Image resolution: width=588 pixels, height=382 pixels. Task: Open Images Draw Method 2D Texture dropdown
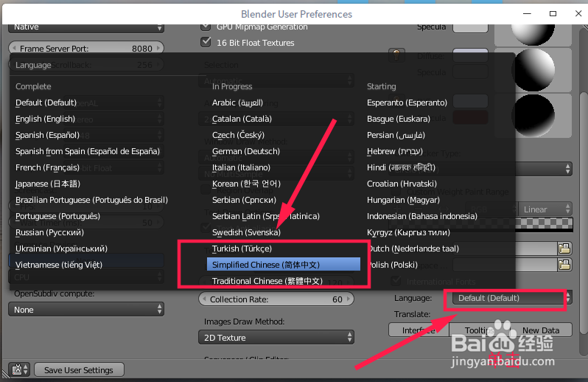tap(276, 338)
